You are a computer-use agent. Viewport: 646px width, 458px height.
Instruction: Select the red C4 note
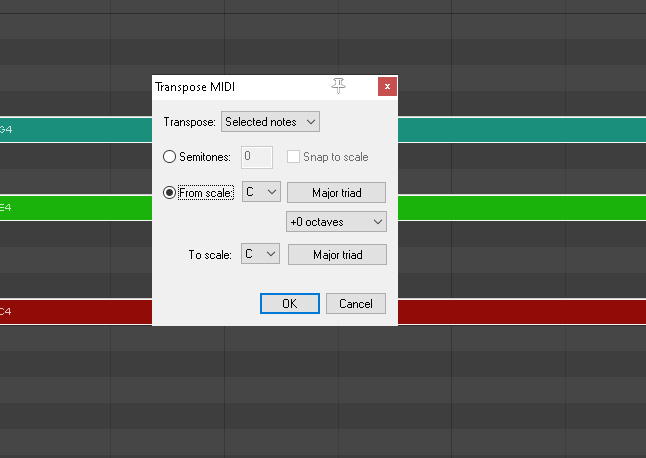click(x=76, y=312)
